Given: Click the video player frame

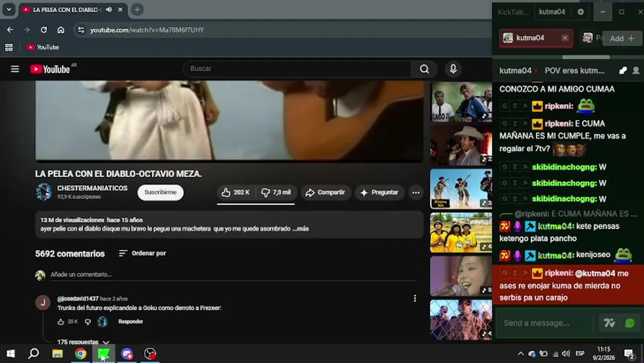Looking at the screenshot, I should coord(229,120).
